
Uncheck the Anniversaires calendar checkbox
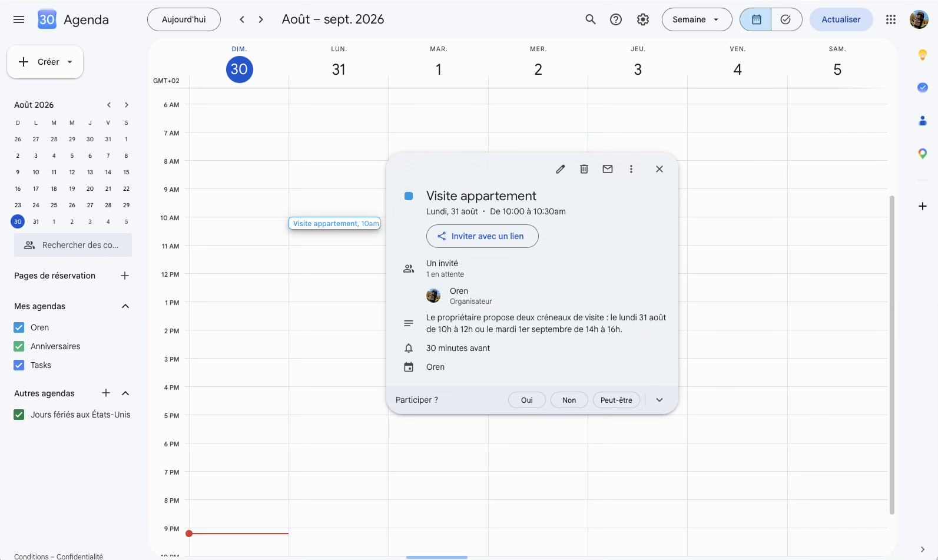(19, 346)
